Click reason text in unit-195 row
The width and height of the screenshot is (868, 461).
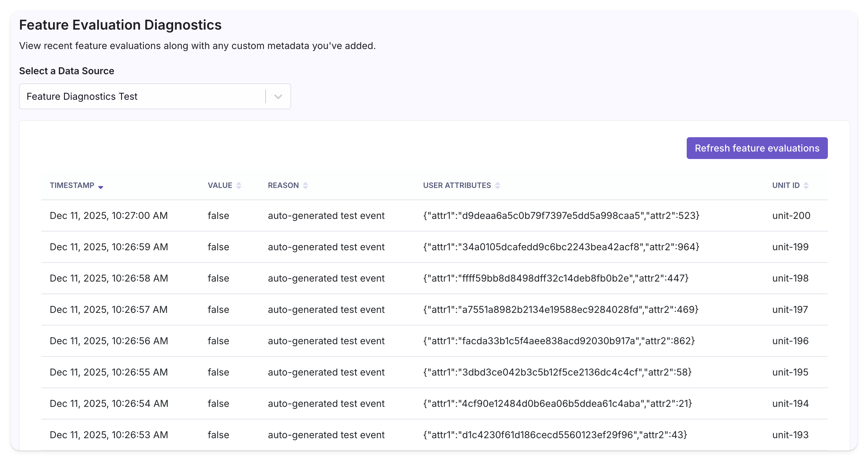(326, 372)
